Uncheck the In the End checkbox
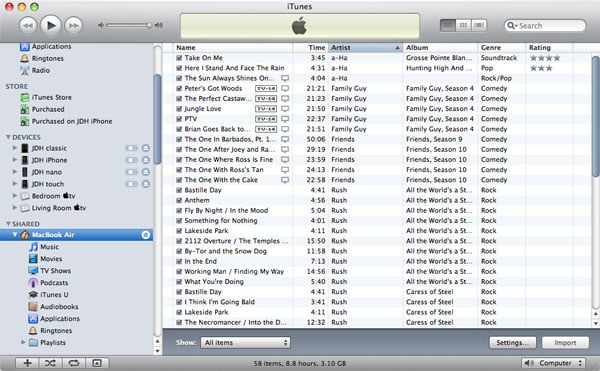The height and width of the screenshot is (371, 600). [179, 261]
